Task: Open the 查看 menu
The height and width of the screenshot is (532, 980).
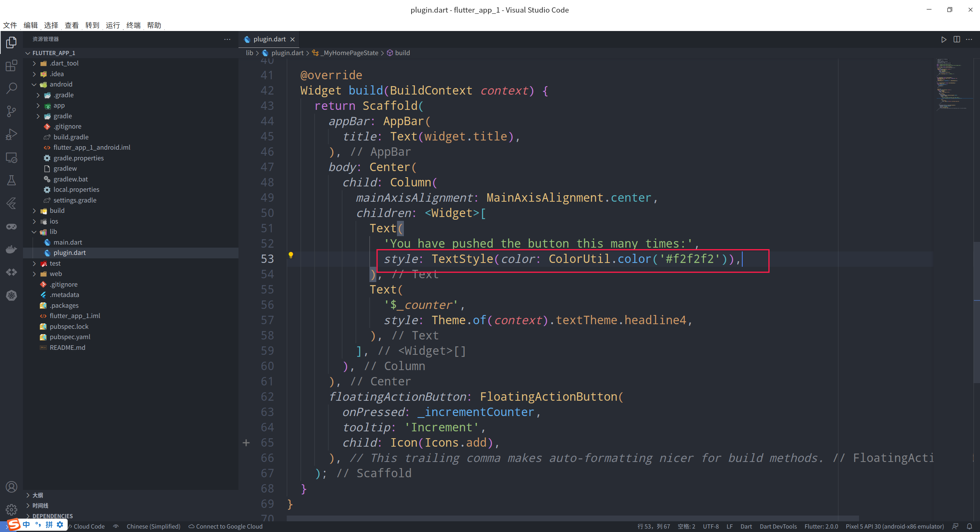Action: (72, 25)
